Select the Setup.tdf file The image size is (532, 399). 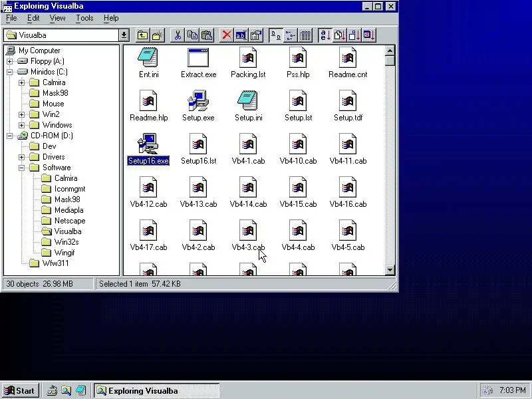click(348, 106)
